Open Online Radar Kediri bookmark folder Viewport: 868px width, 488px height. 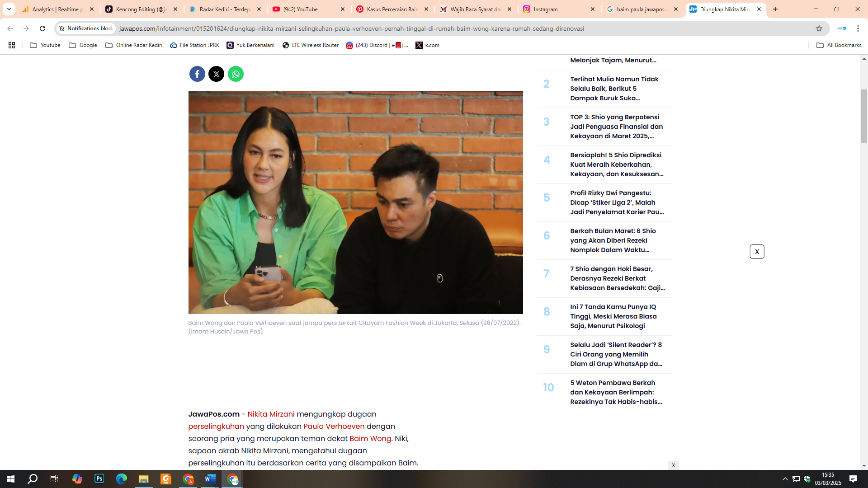pos(134,45)
